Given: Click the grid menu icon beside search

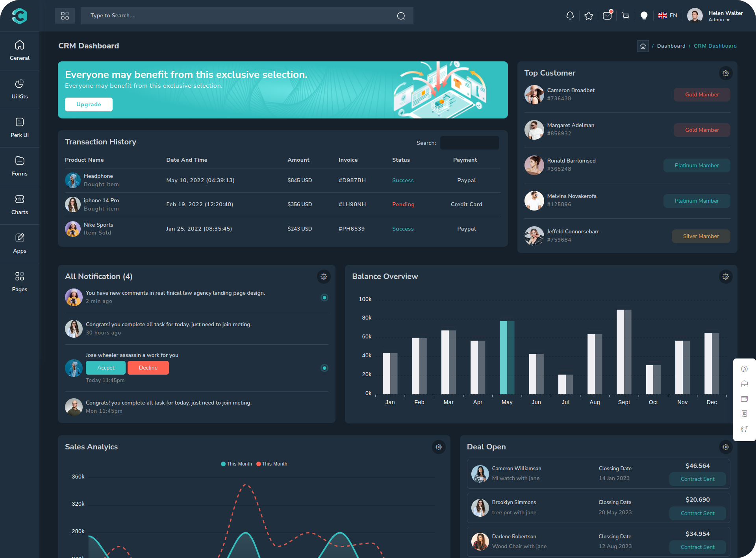Looking at the screenshot, I should tap(65, 16).
